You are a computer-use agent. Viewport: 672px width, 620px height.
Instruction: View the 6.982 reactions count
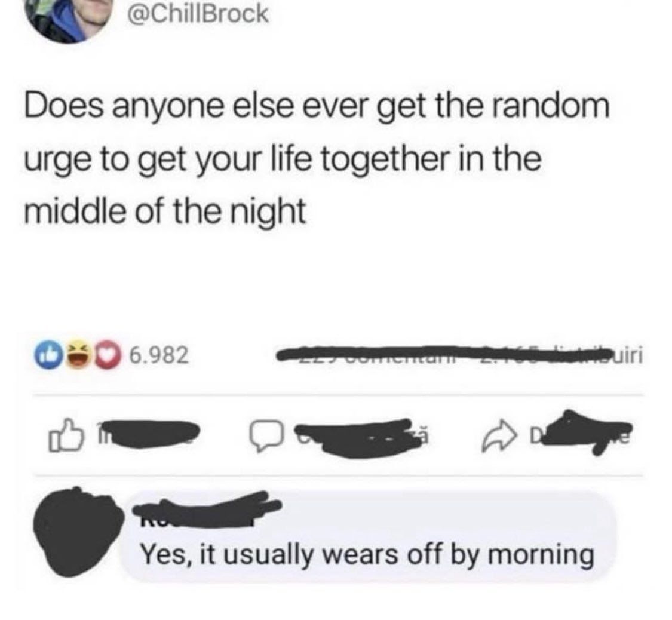point(159,355)
